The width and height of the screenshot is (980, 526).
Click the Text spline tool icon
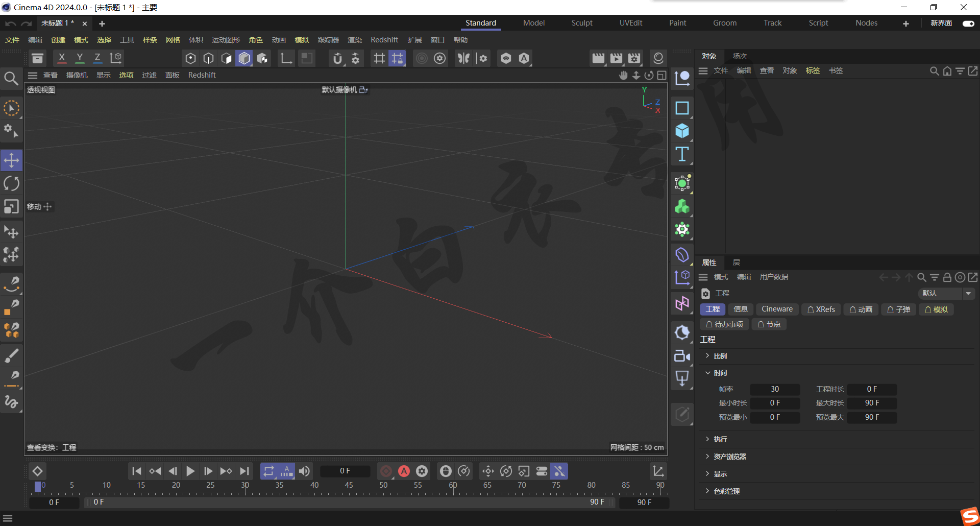click(x=682, y=154)
